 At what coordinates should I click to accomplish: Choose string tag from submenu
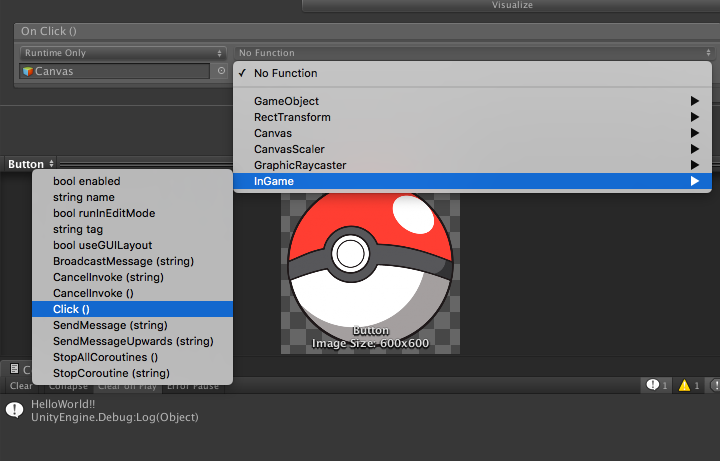point(132,229)
